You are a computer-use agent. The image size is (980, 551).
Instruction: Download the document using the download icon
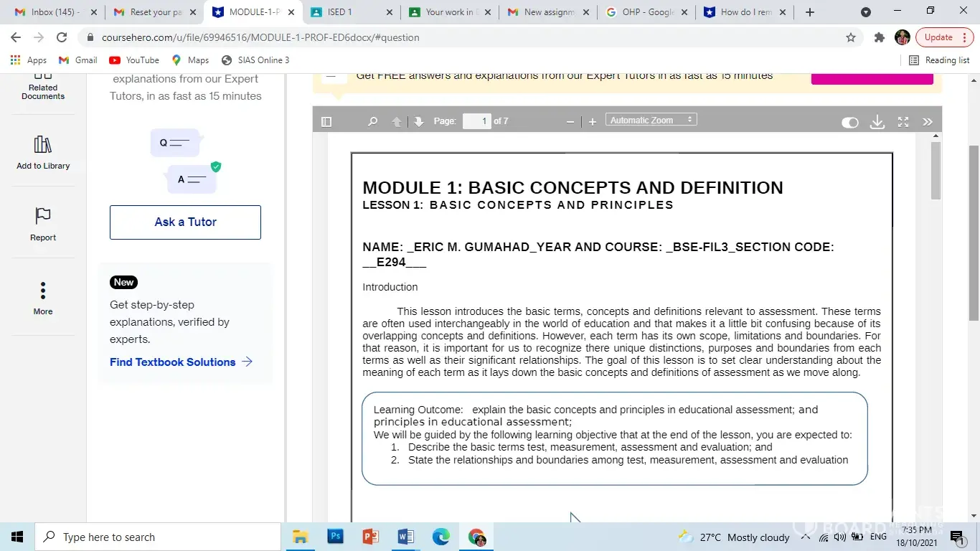tap(877, 122)
